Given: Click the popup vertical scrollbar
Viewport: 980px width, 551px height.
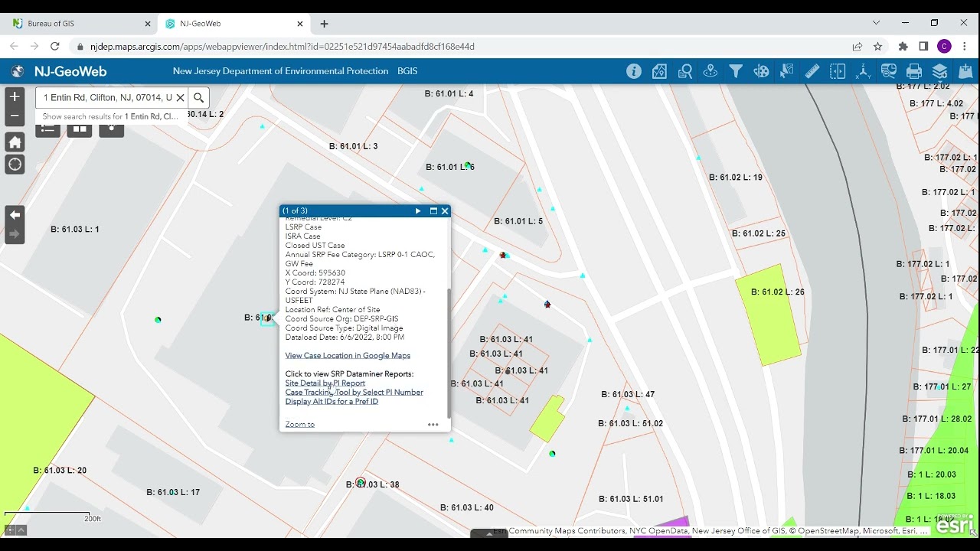Looking at the screenshot, I should 449,354.
